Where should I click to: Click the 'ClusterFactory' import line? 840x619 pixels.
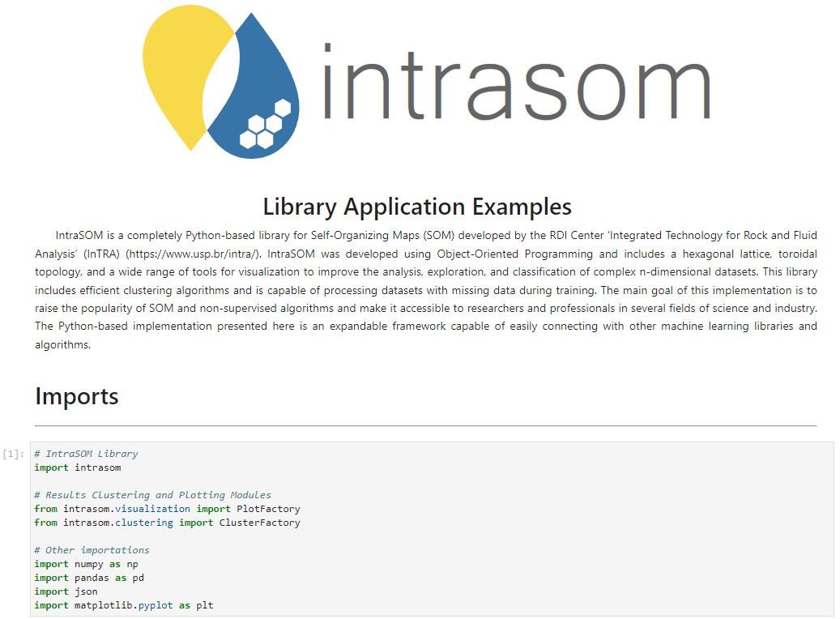(x=167, y=523)
